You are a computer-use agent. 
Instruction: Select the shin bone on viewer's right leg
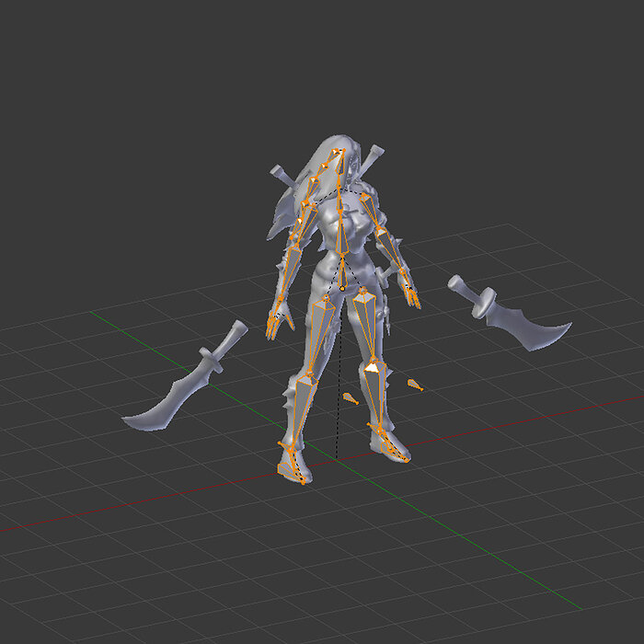point(375,395)
